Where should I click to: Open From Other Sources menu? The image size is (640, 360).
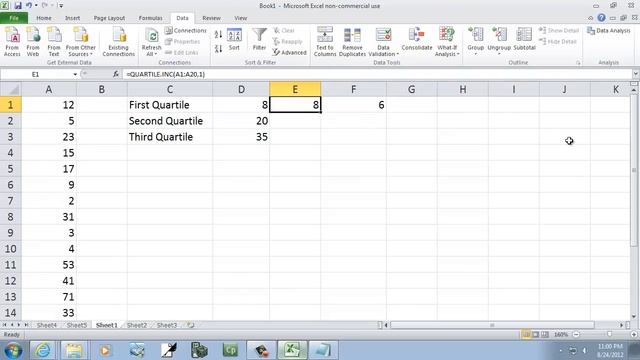80,42
